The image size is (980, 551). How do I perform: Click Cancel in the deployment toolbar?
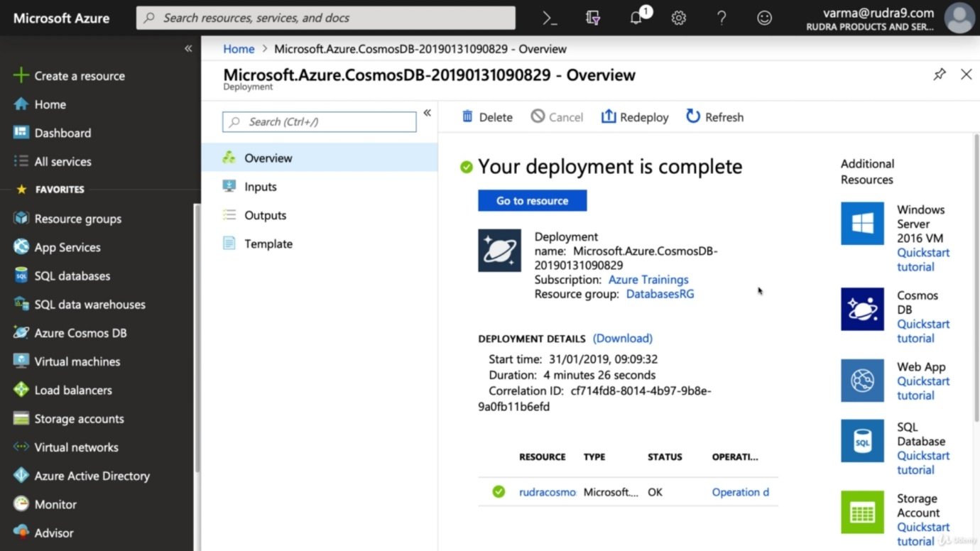(557, 117)
